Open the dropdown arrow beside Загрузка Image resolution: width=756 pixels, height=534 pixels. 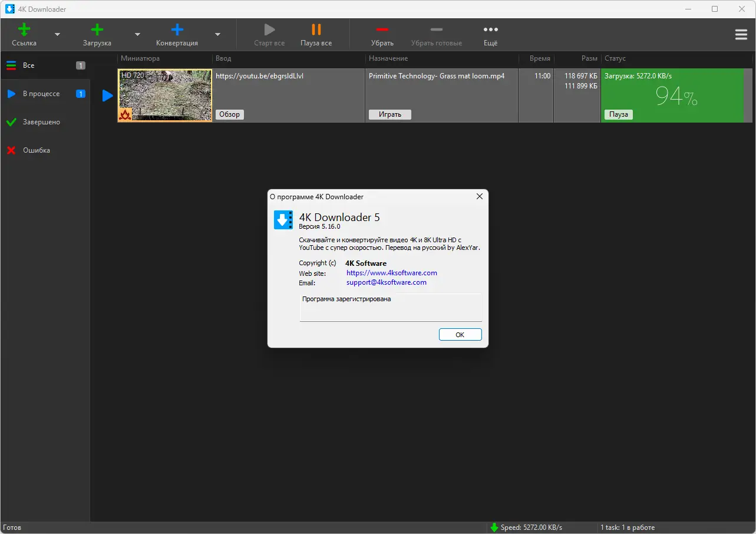coord(137,34)
